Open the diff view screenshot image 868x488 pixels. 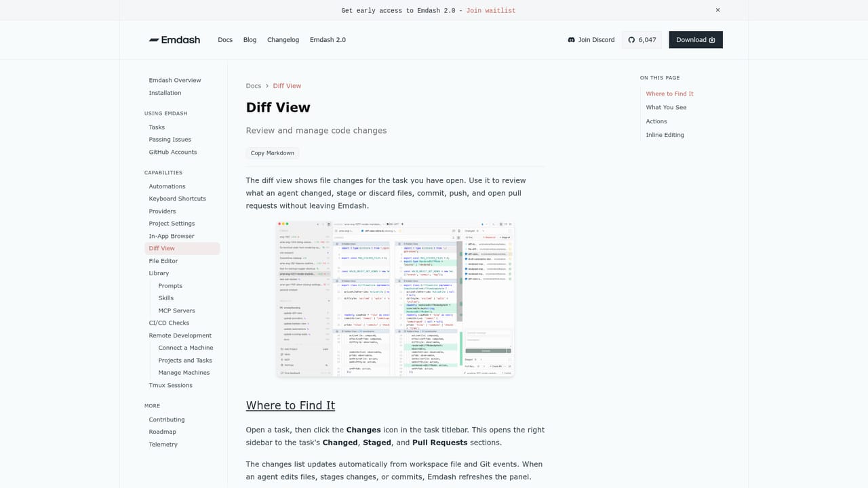(395, 299)
